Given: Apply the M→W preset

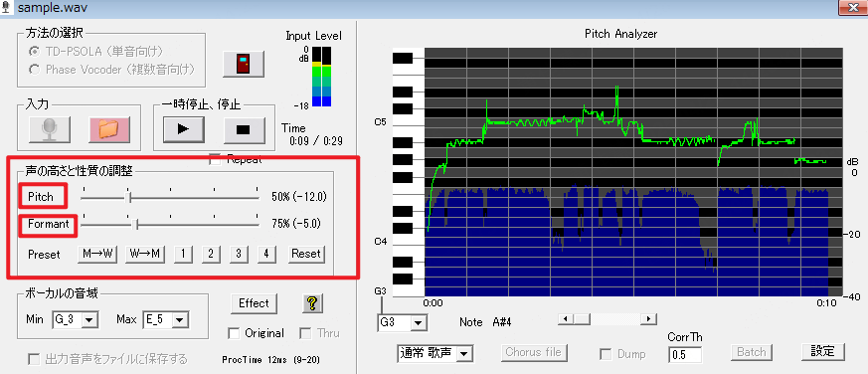Looking at the screenshot, I should click(97, 254).
